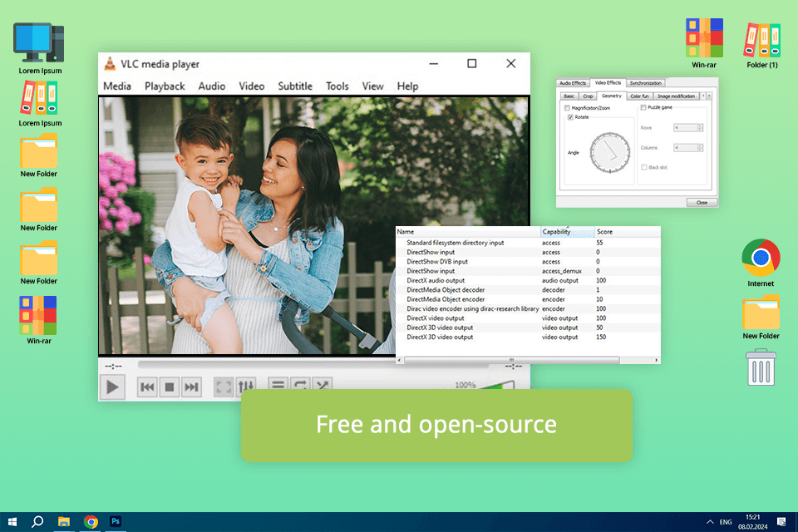Show the VLC playlist
Image resolution: width=798 pixels, height=532 pixels.
click(278, 384)
